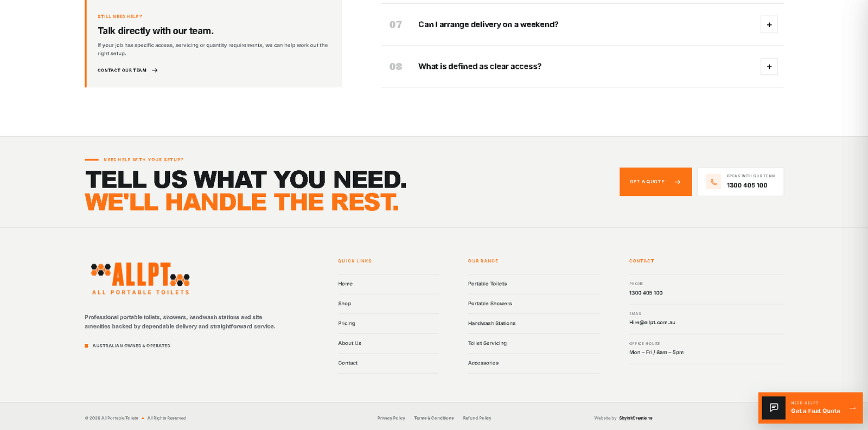Open Portable Toilets in Our Range
Screen dimensions: 868x430
tap(488, 284)
